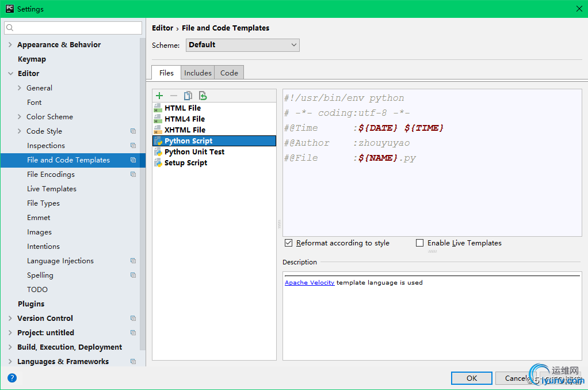Expand the Color Scheme subsection
588x390 pixels.
19,117
